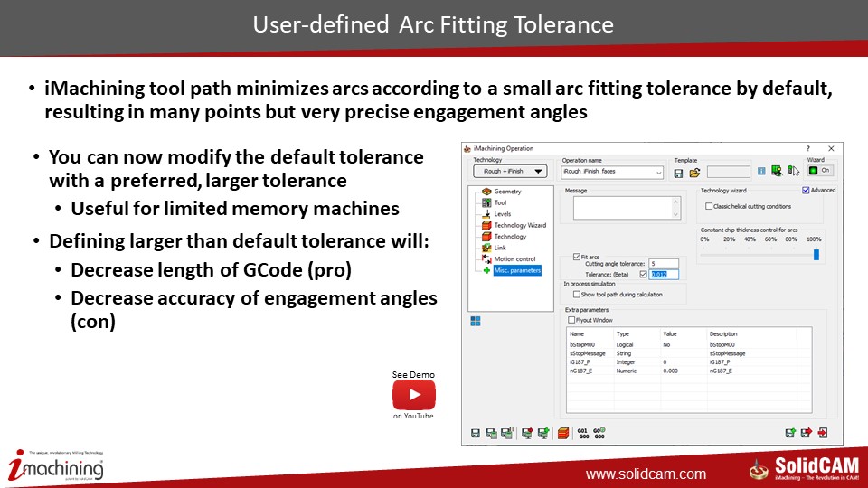Screen dimensions: 868x488
Task: Click the red exit icon at bottom right
Action: pyautogui.click(x=823, y=434)
